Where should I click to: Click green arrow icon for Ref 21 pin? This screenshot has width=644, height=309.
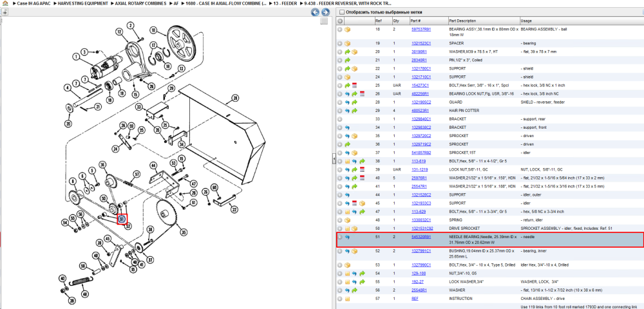click(x=348, y=61)
